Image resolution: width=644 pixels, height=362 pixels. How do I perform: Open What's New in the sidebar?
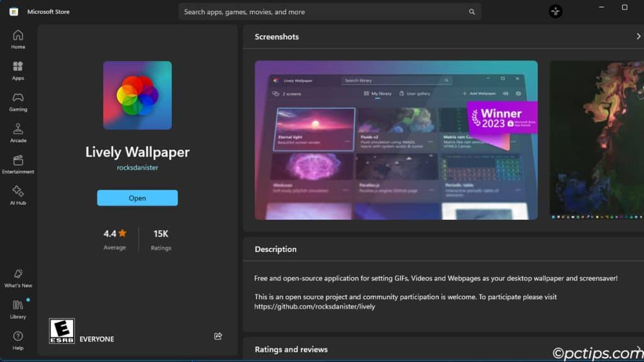(18, 278)
